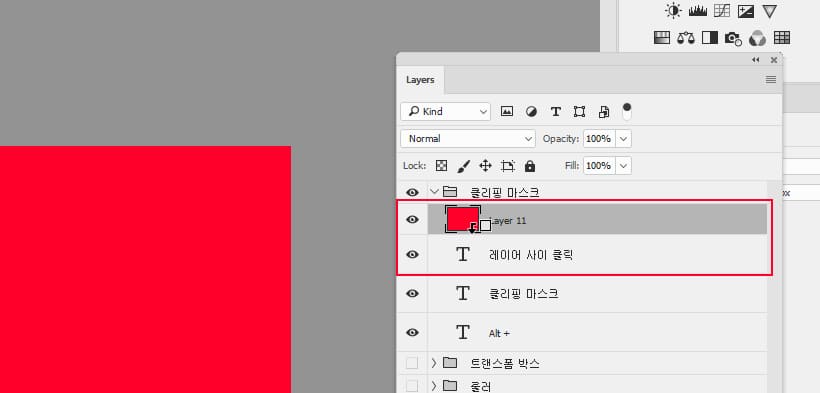Add a Channel Mixer adjustment
820x393 pixels.
(x=757, y=38)
